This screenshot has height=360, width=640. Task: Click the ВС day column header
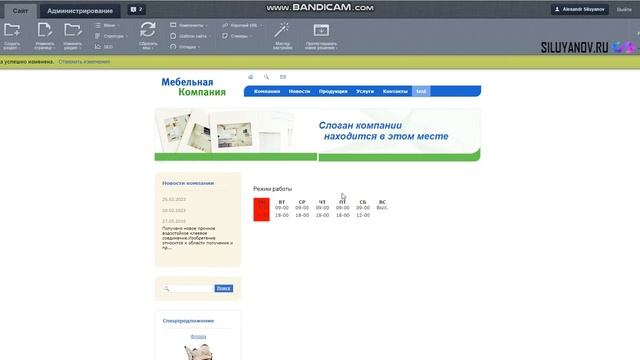(382, 202)
